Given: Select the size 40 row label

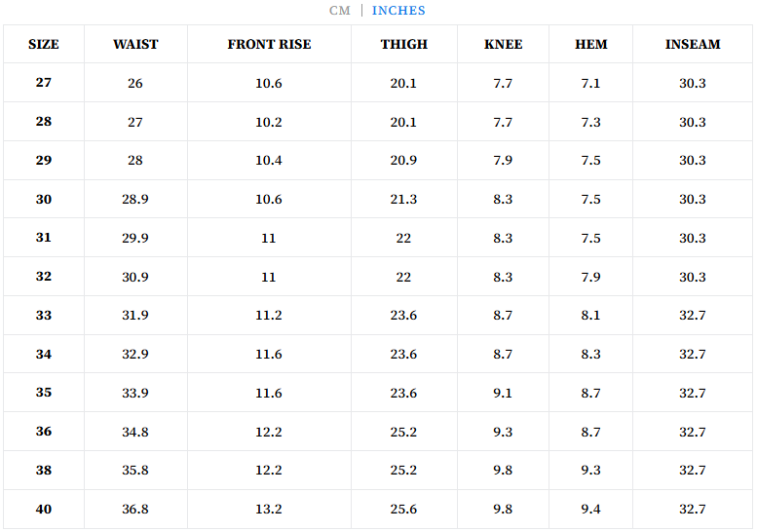Looking at the screenshot, I should (44, 510).
